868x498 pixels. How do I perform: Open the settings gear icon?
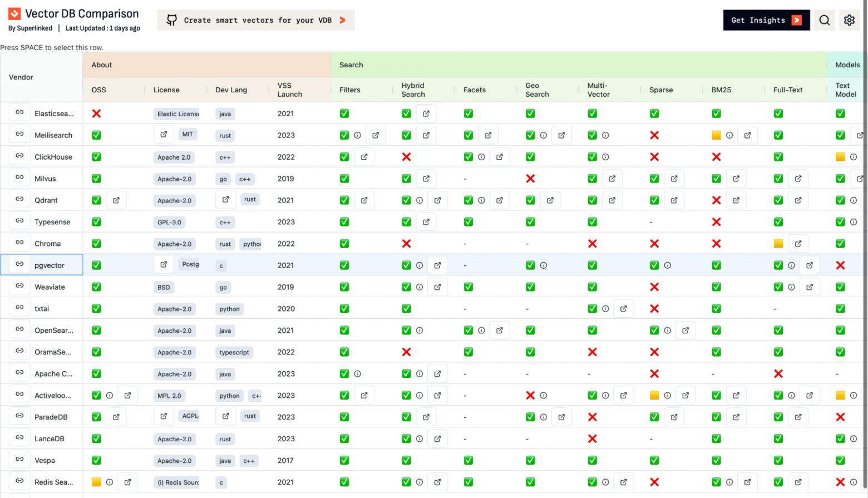coord(850,20)
